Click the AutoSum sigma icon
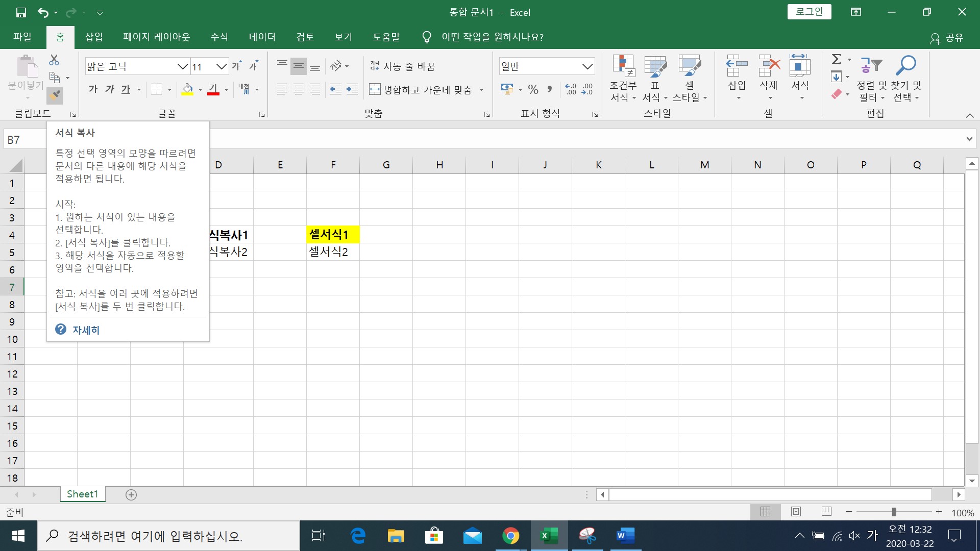Image resolution: width=980 pixels, height=551 pixels. coord(836,59)
